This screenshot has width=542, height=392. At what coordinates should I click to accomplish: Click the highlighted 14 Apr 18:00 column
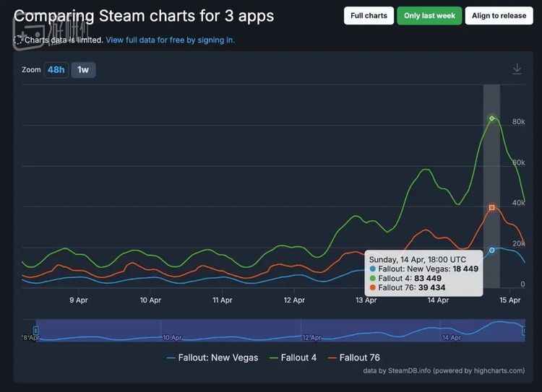pyautogui.click(x=491, y=186)
